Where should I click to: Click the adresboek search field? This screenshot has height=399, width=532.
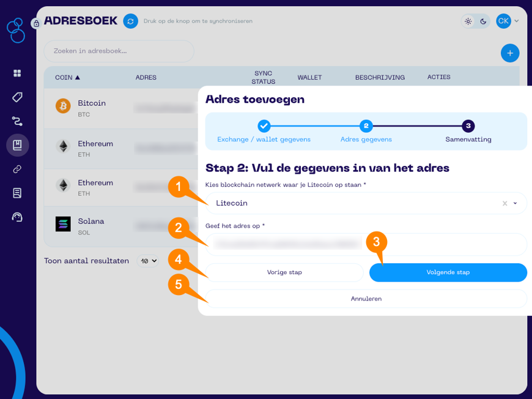(x=118, y=51)
